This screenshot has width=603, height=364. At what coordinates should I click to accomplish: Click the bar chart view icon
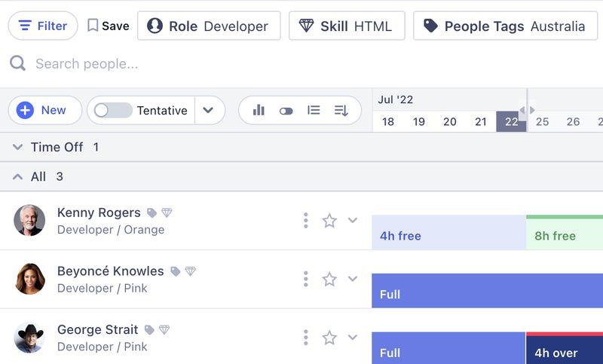click(259, 110)
